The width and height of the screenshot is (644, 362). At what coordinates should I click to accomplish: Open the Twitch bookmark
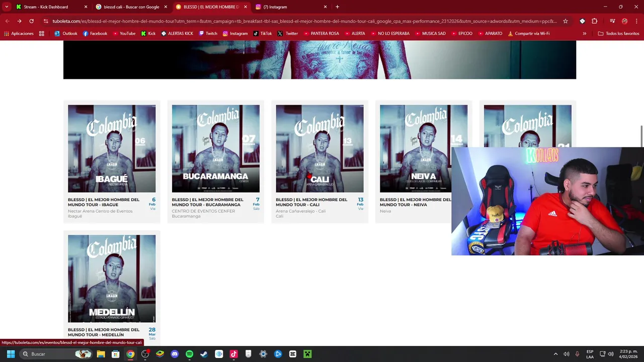[x=208, y=34]
